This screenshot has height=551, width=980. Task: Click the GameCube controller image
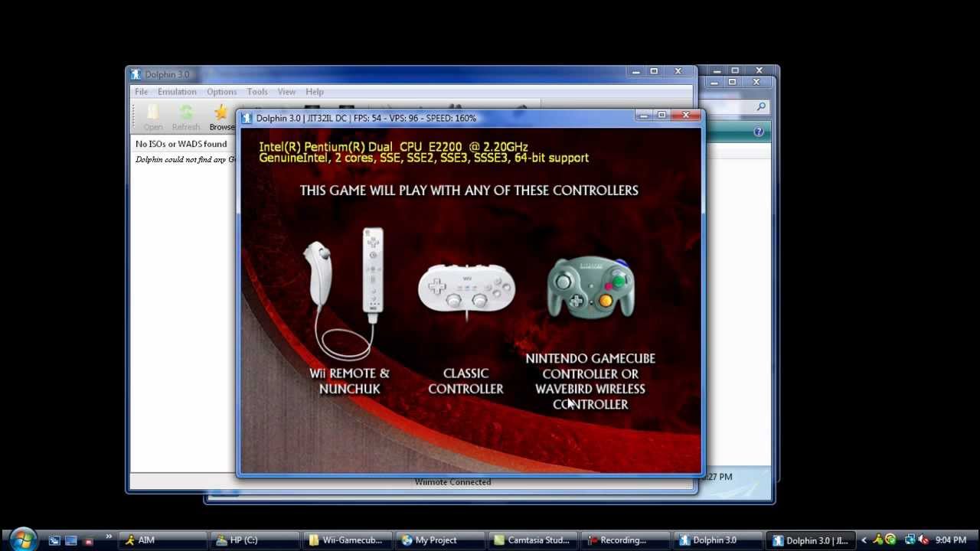pyautogui.click(x=590, y=287)
